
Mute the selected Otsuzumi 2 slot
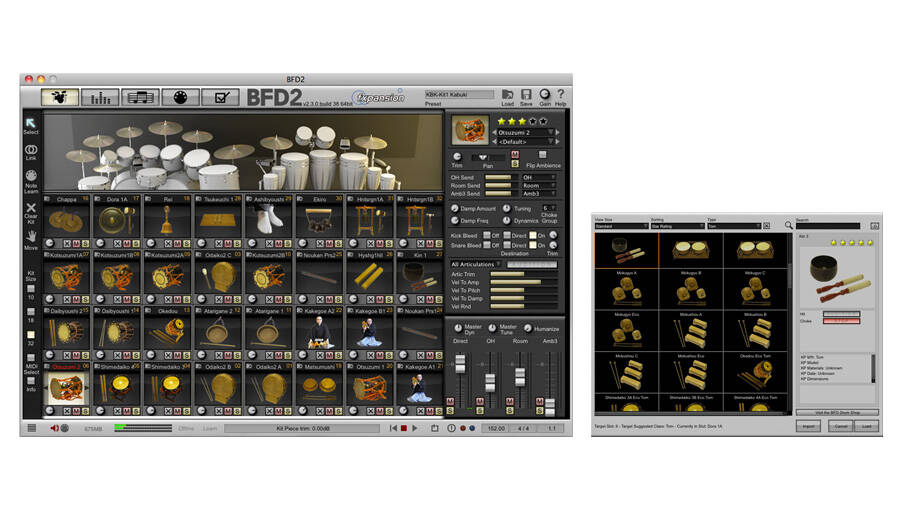click(76, 411)
